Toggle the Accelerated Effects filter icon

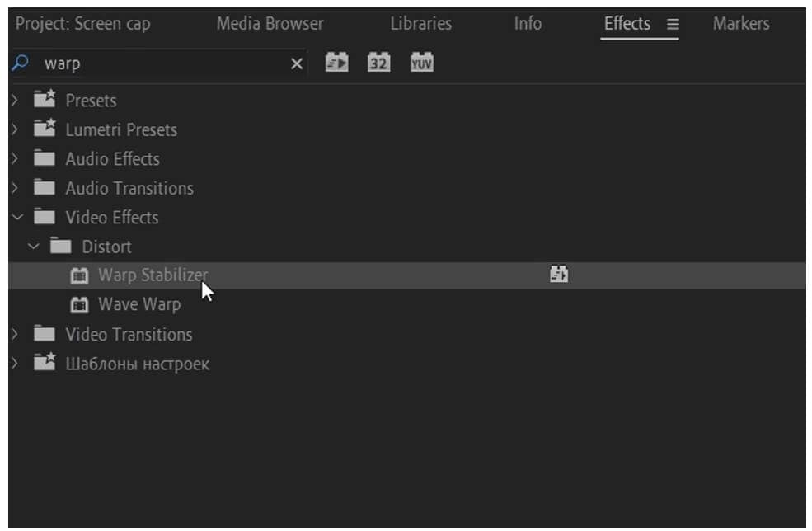(336, 63)
